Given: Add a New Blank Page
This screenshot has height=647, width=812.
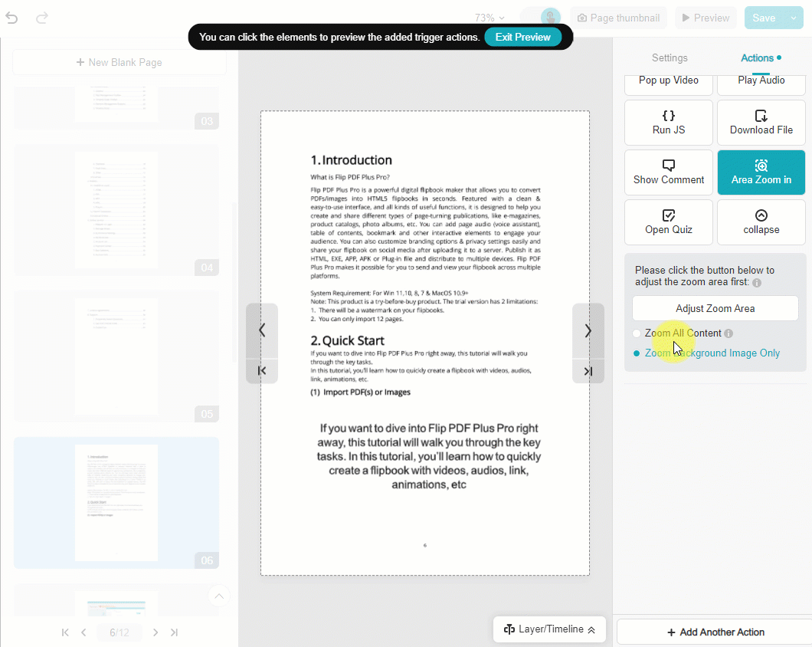Looking at the screenshot, I should [119, 62].
